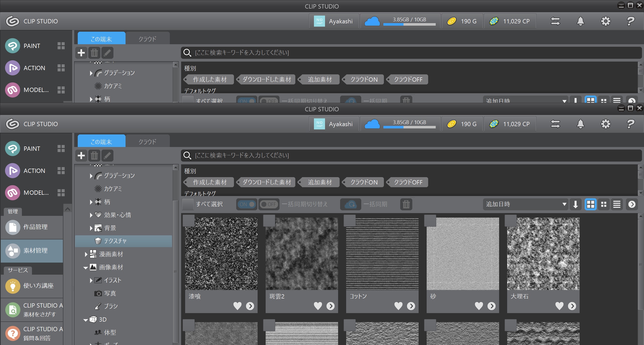Image resolution: width=644 pixels, height=345 pixels.
Task: Collapse the 管理 section with chevron
Action: click(x=67, y=209)
